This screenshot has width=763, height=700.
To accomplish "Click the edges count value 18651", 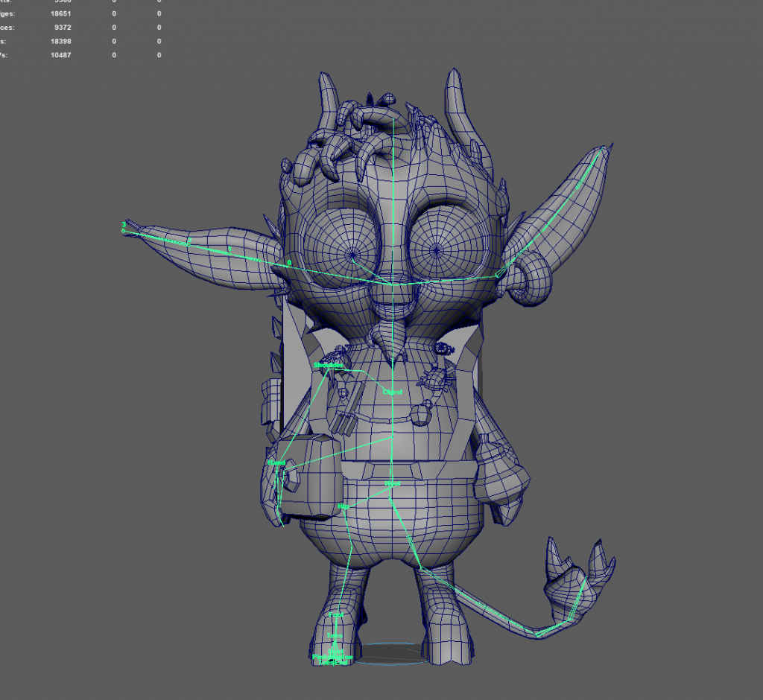I will [62, 13].
